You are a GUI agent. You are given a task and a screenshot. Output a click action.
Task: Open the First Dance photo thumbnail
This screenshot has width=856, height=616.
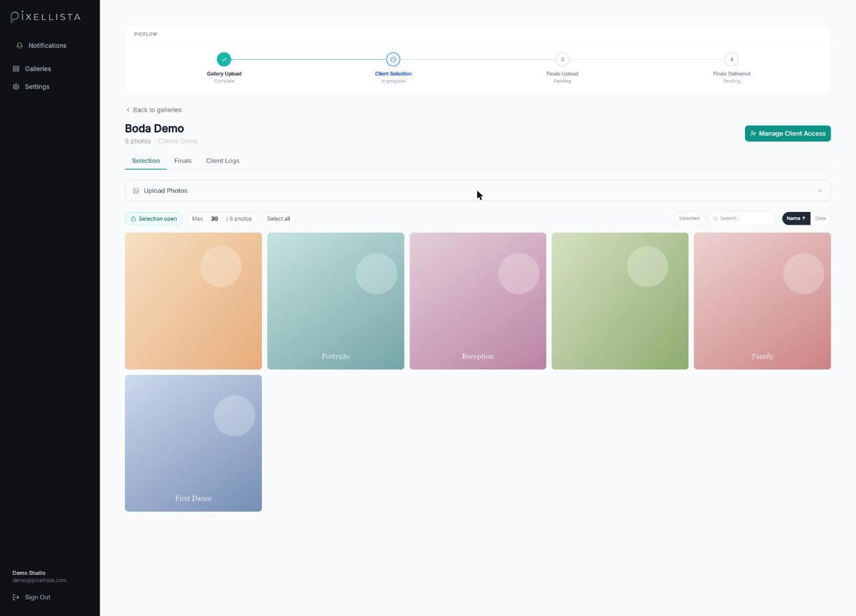193,443
